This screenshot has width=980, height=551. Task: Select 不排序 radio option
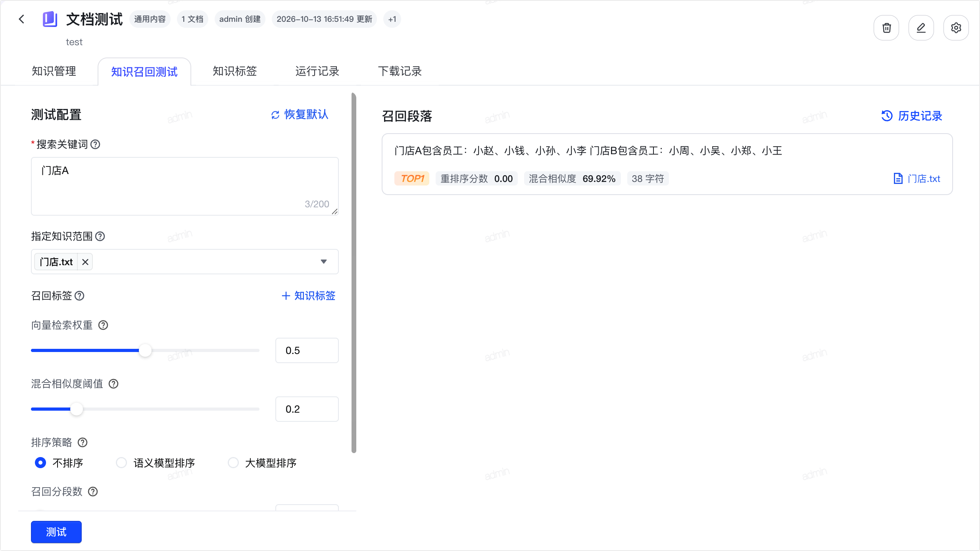pyautogui.click(x=40, y=463)
